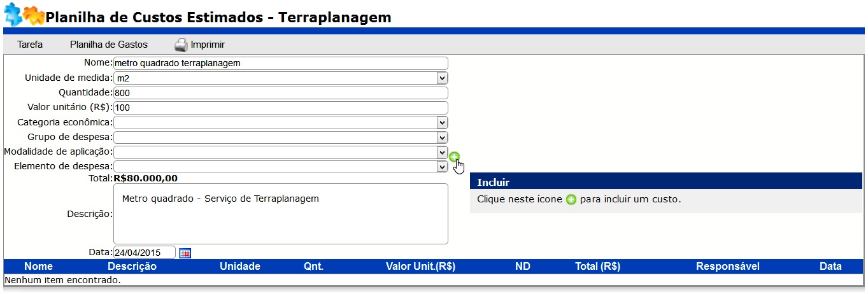Click the printer icon beside Imprimir
Image resolution: width=868 pixels, height=294 pixels.
pyautogui.click(x=181, y=45)
